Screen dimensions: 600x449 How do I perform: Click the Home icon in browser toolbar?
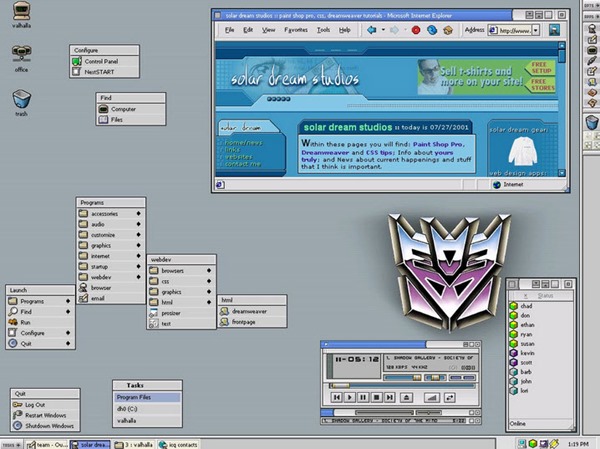(448, 30)
